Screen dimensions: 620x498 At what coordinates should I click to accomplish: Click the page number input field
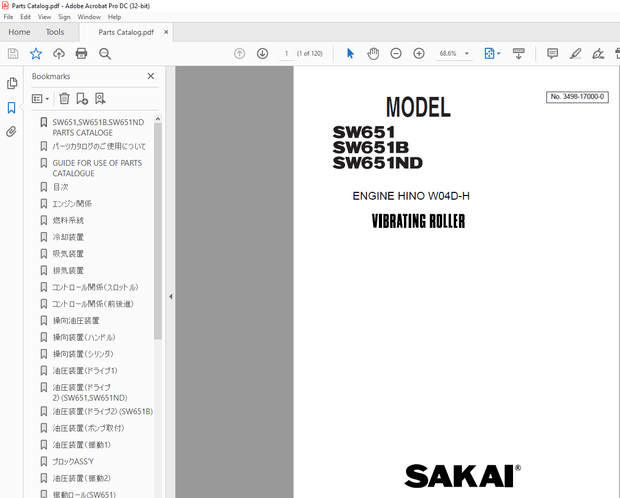pyautogui.click(x=286, y=53)
